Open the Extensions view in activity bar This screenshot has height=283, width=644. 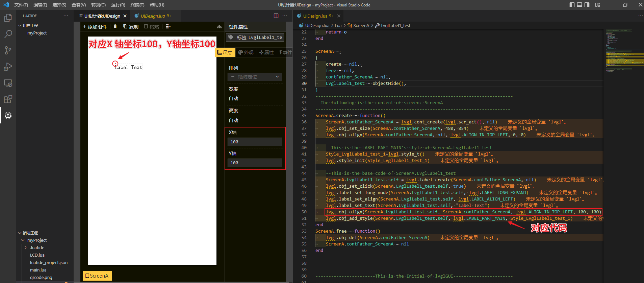click(x=8, y=99)
